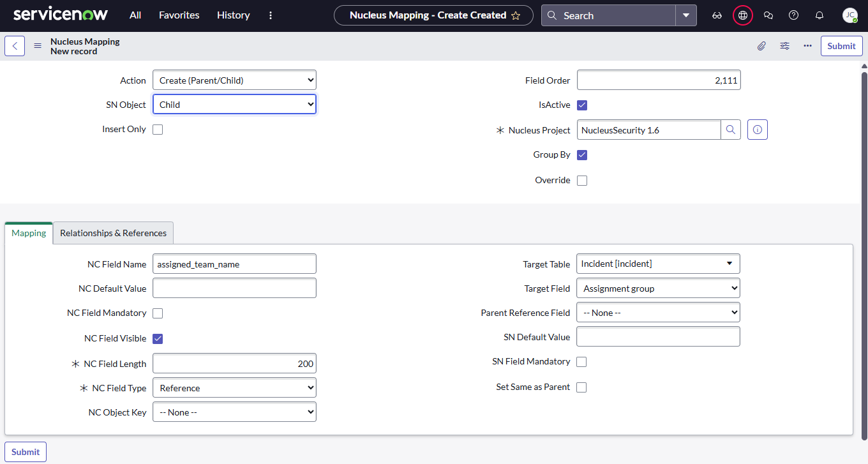
Task: Enable Set Same as Parent checkbox
Action: 581,387
